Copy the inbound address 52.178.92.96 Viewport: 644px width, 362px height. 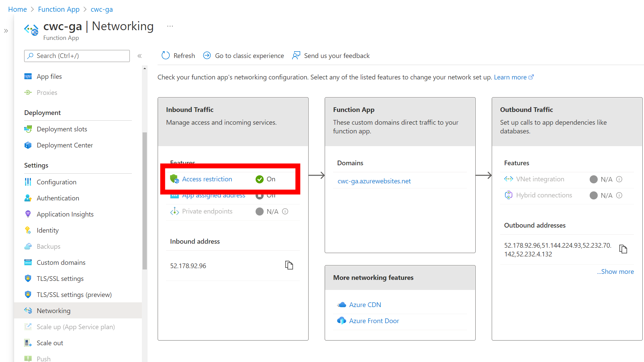click(x=289, y=265)
